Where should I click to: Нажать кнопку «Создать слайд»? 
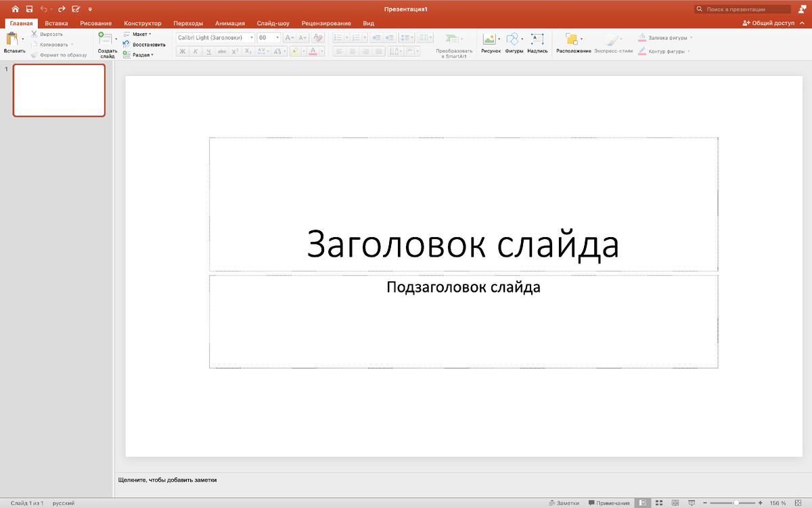(x=106, y=42)
